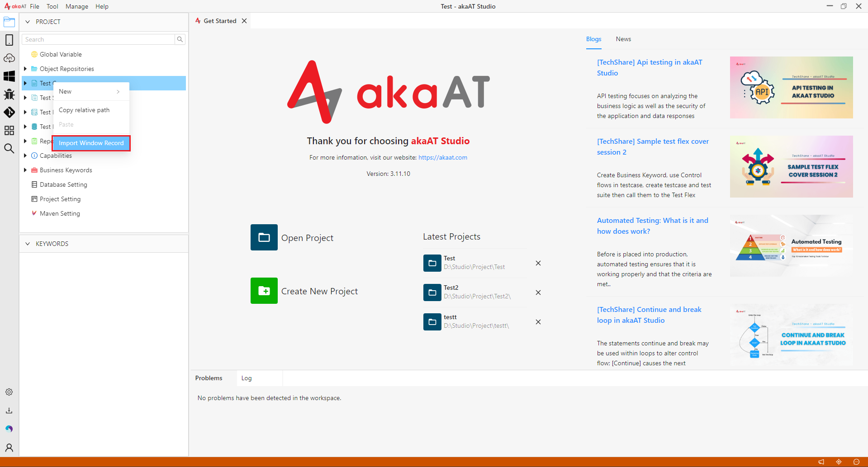Open the search magnifier sidebar icon
Image resolution: width=868 pixels, height=467 pixels.
point(9,148)
